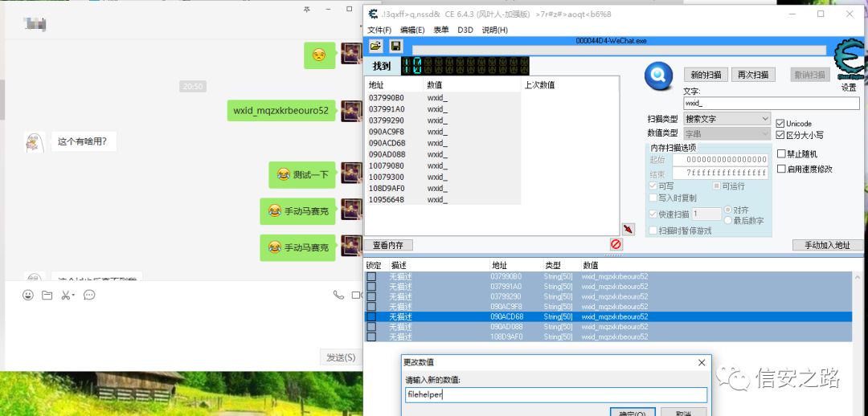
Task: Click the 测试一下 chat message bubble
Action: click(302, 175)
